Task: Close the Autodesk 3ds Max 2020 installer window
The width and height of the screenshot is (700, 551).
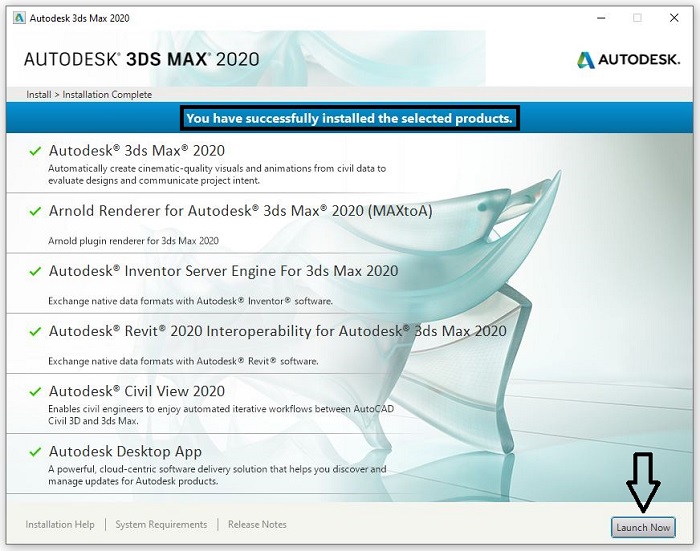Action: [x=674, y=18]
